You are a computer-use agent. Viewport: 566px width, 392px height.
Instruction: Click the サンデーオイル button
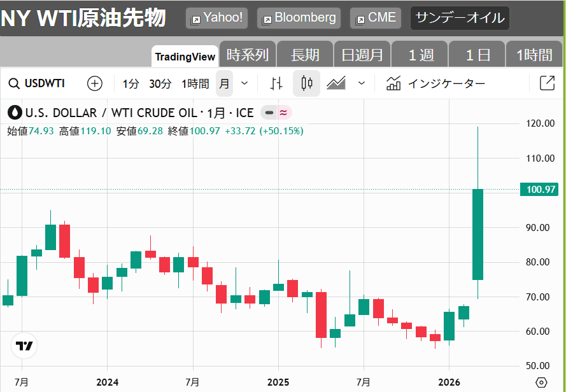(460, 18)
